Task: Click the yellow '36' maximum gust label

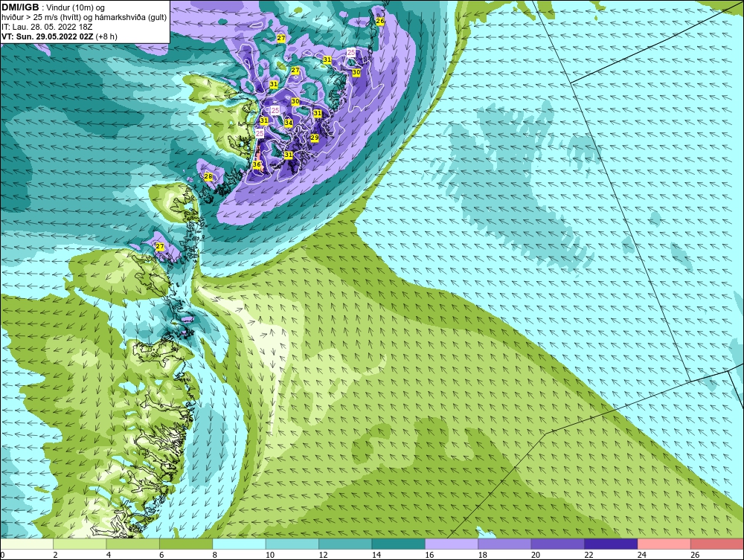Action: point(257,164)
